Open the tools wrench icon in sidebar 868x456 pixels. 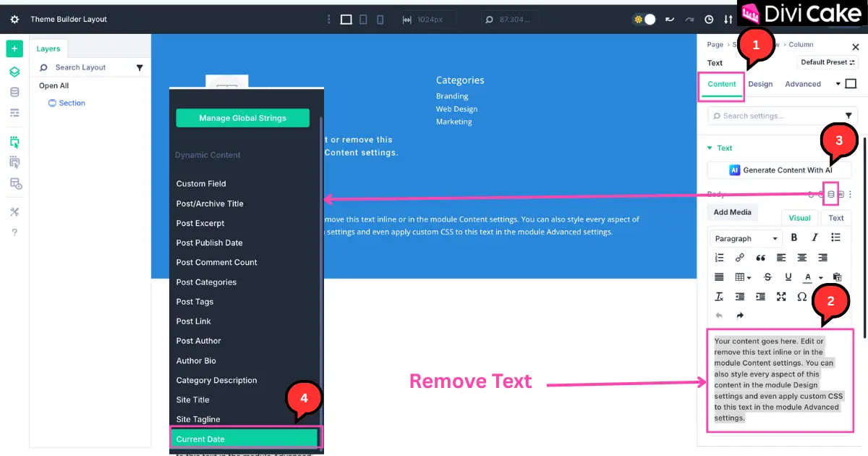coord(14,211)
